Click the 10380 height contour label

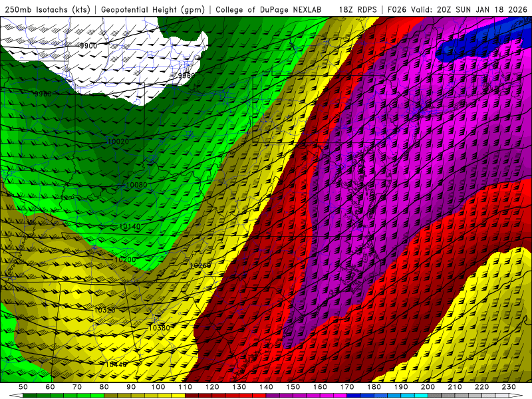[x=159, y=328]
